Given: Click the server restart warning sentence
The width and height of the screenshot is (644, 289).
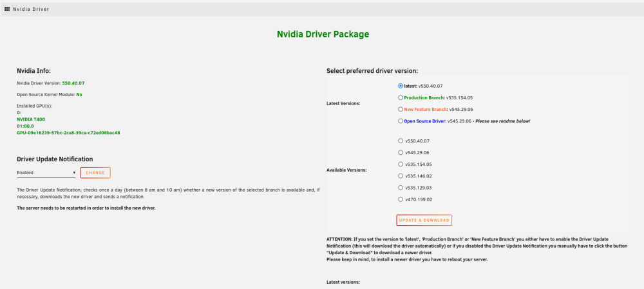Looking at the screenshot, I should [86, 208].
